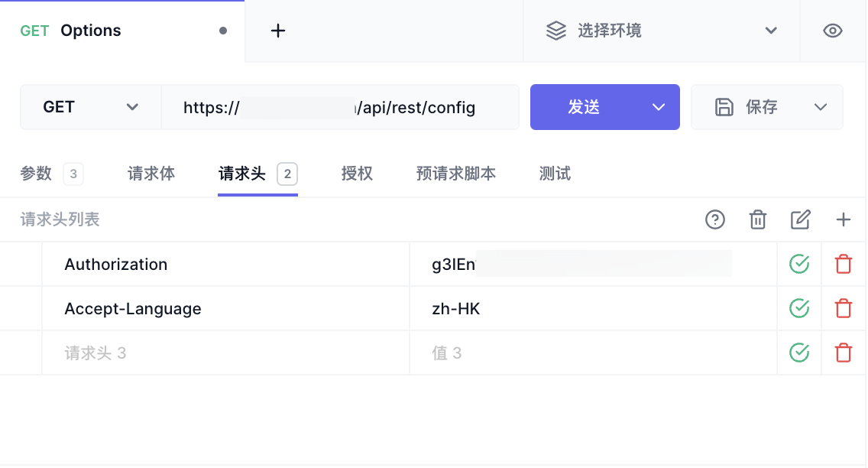Add a new header with plus icon

tap(843, 220)
